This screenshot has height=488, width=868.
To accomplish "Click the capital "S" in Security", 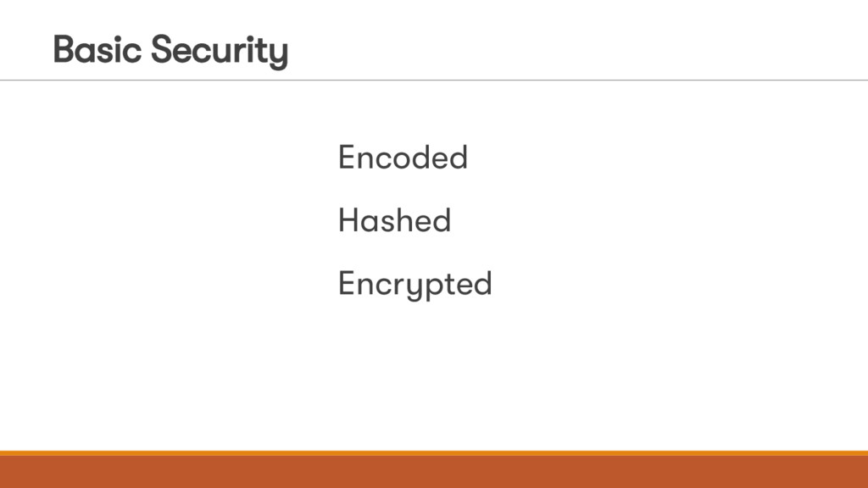I will 161,49.
